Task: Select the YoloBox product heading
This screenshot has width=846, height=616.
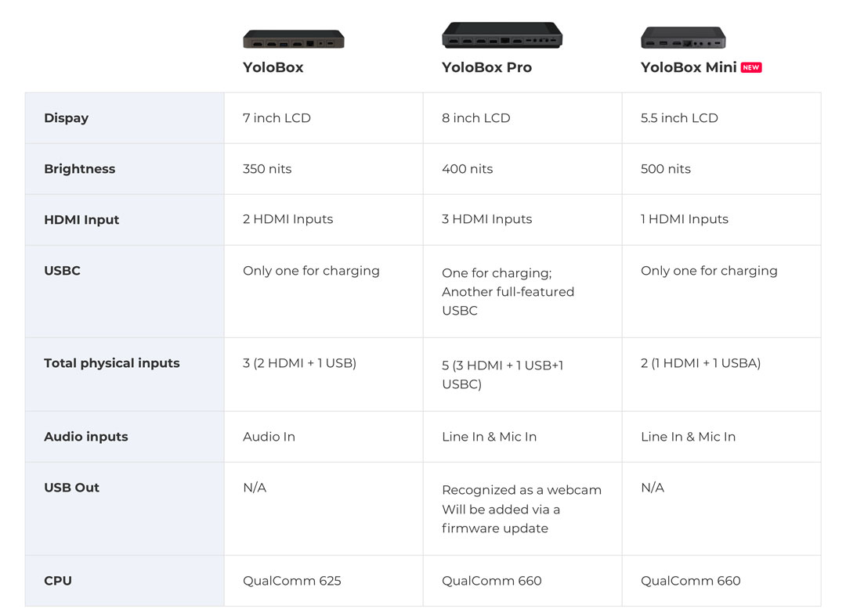Action: point(273,67)
